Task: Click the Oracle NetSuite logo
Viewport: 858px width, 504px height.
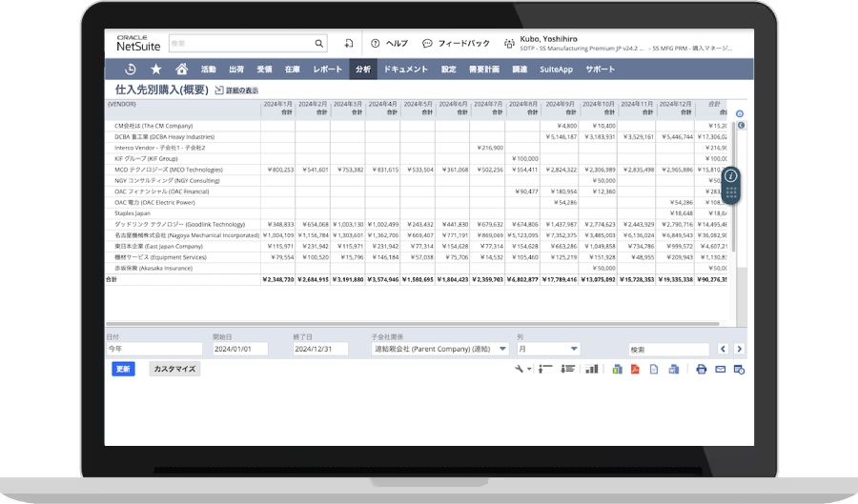Action: [x=138, y=44]
